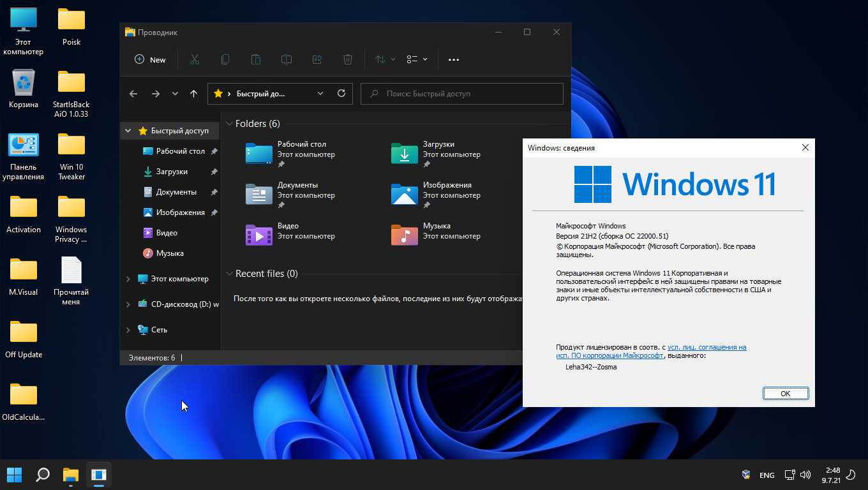The width and height of the screenshot is (868, 490).
Task: Select the Activation desktop folder
Action: pos(24,214)
